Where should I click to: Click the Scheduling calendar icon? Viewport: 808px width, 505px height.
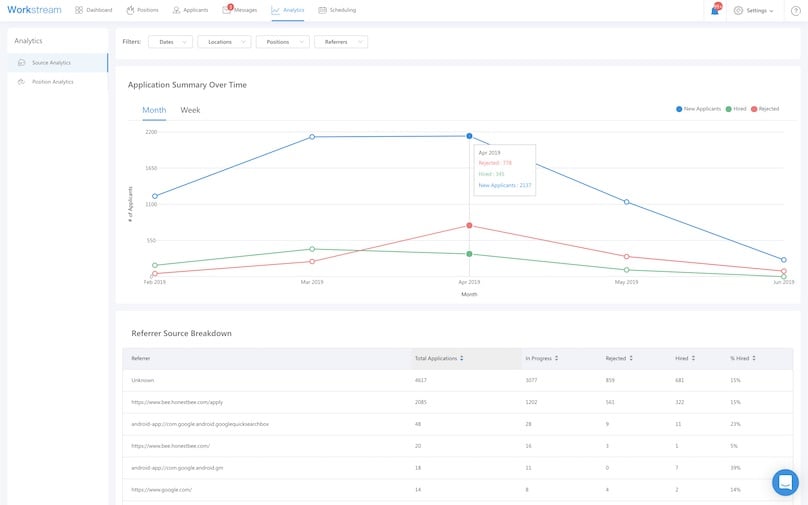coord(322,10)
